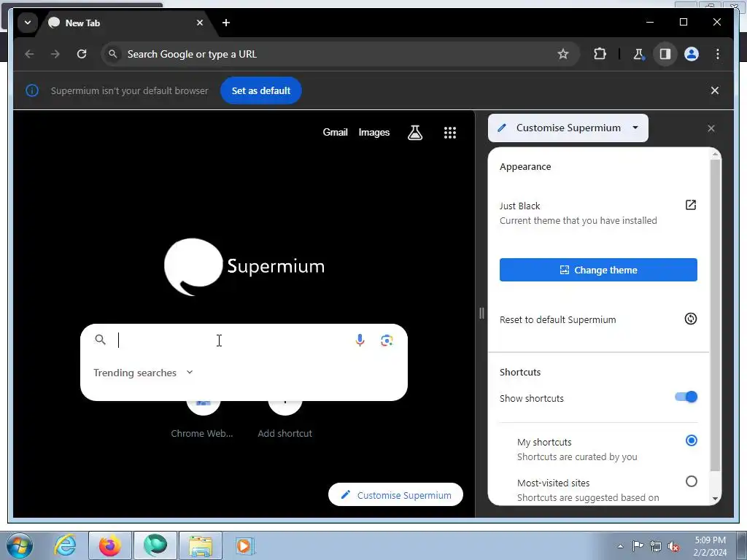Show hidden tray icons arrow
Viewport: 747px width, 560px height.
pos(620,546)
